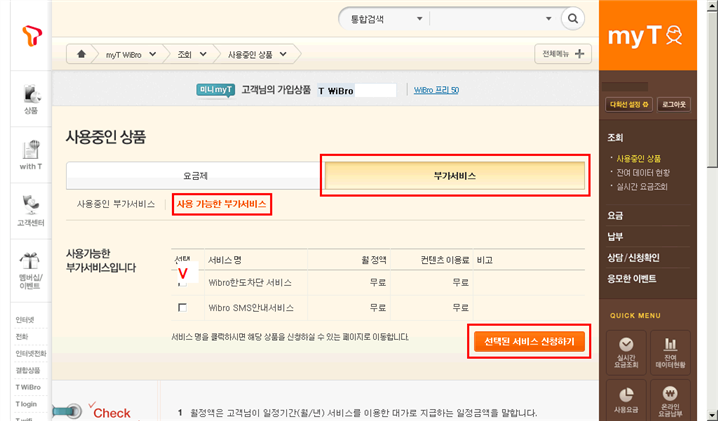
Task: Click the Wibro한도차단 서비스 name
Action: point(250,283)
